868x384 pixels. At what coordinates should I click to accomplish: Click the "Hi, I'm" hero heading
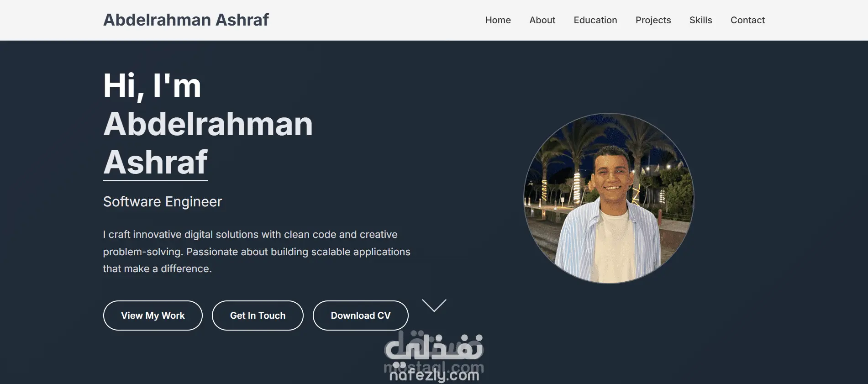(x=152, y=86)
